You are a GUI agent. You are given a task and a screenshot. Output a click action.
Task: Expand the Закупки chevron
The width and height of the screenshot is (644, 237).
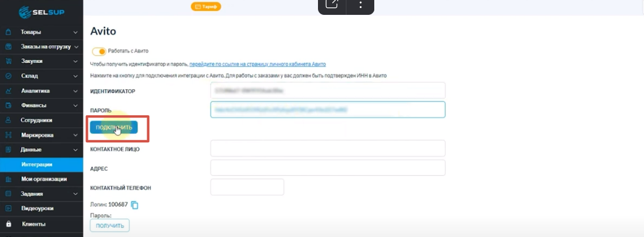pos(75,61)
